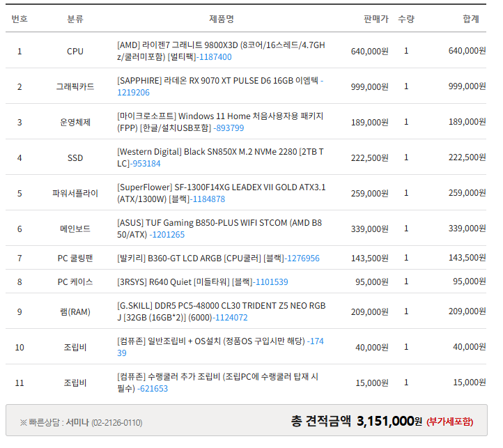Screen dimensions: 503x448
Task: Click the 339,000원 판매가 for the mainboard
Action: [x=369, y=229]
